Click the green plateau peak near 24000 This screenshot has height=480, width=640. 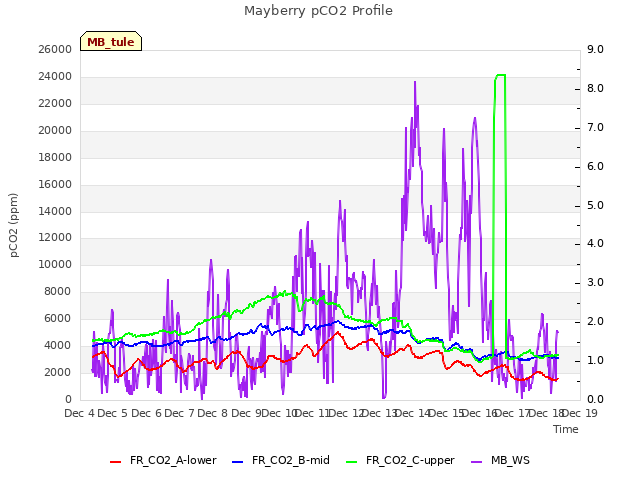tap(501, 75)
